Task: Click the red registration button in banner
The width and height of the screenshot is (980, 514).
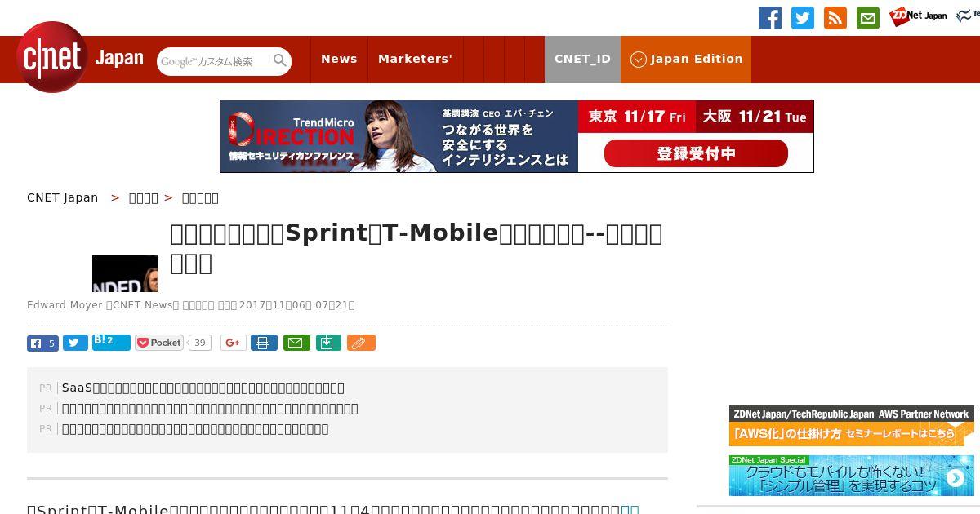Action: pyautogui.click(x=696, y=153)
